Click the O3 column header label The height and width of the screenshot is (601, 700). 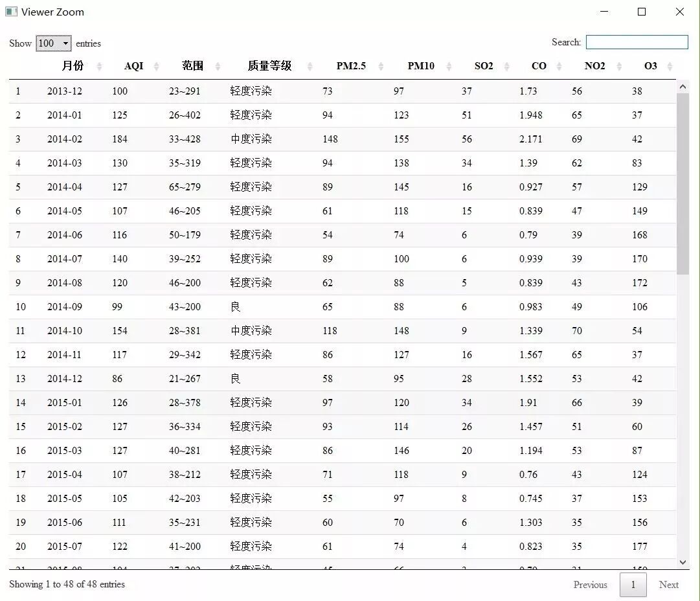pyautogui.click(x=650, y=66)
